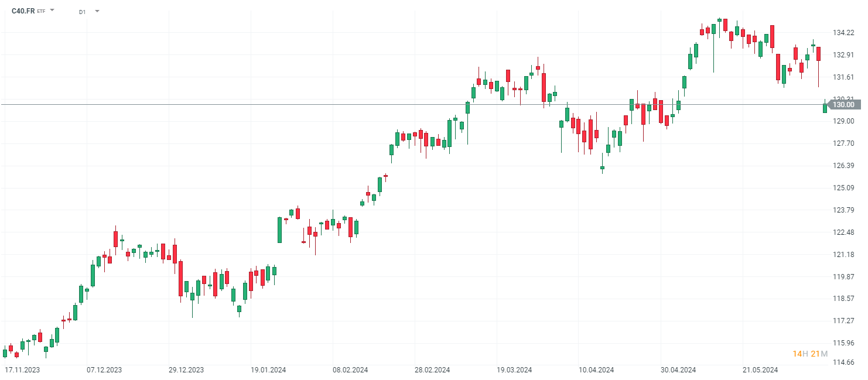Image resolution: width=868 pixels, height=380 pixels.
Task: Click the latest green candle at 130.00
Action: coord(825,108)
